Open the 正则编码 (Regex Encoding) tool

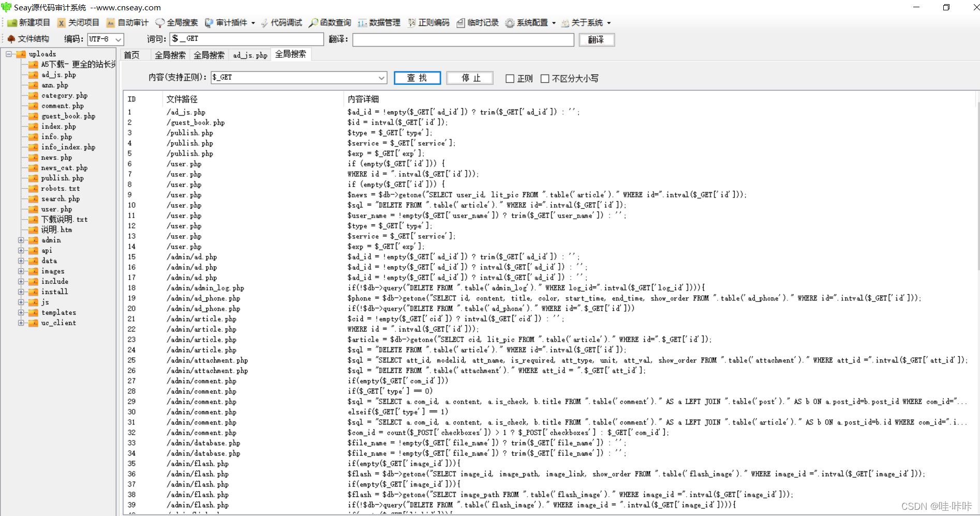(428, 23)
